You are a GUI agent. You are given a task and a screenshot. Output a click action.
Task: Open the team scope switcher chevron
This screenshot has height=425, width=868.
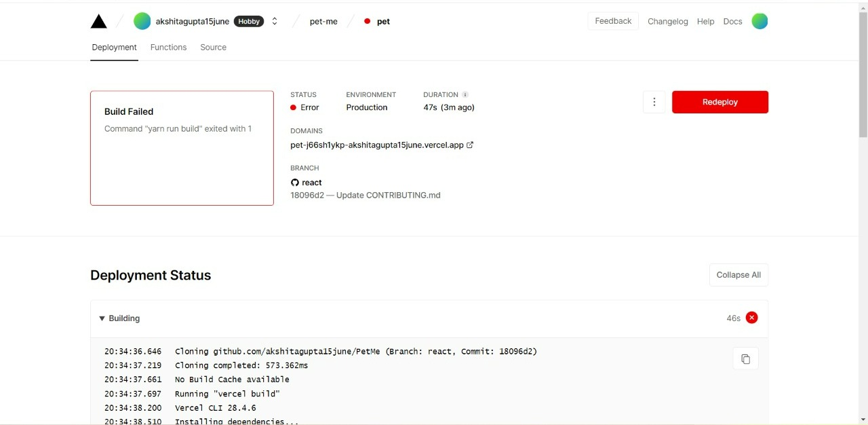pyautogui.click(x=274, y=21)
